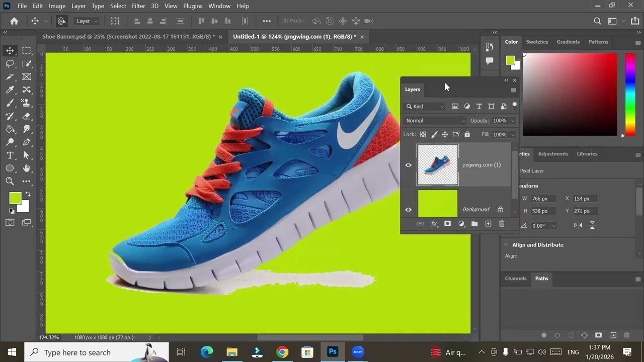
Task: Open the Plugins menu
Action: [x=193, y=6]
